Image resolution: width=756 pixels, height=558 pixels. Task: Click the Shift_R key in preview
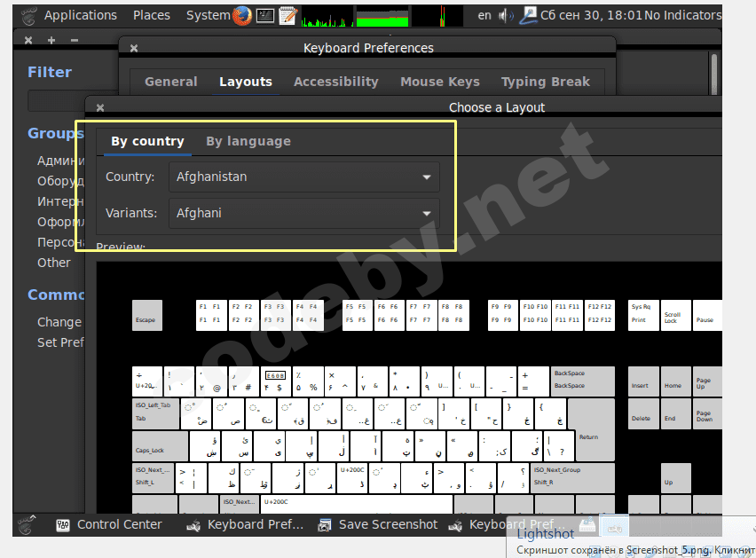click(x=572, y=478)
